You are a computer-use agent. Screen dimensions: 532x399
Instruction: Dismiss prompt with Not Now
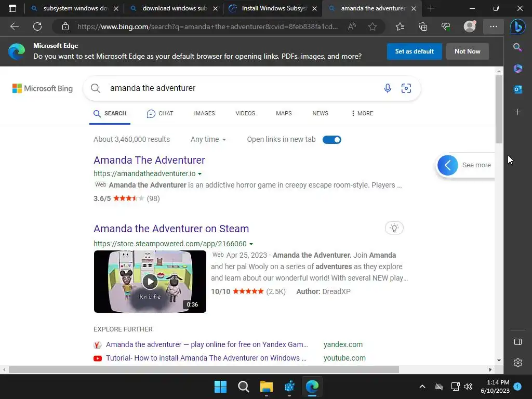[x=467, y=51]
